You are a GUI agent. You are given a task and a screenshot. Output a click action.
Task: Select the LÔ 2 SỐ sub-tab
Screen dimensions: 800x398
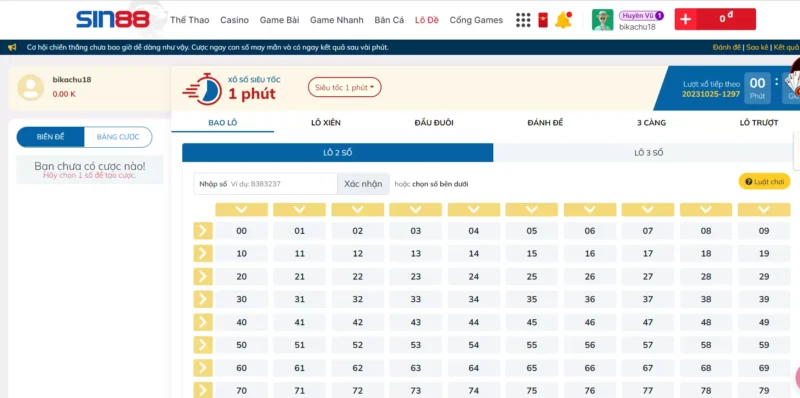pyautogui.click(x=338, y=153)
